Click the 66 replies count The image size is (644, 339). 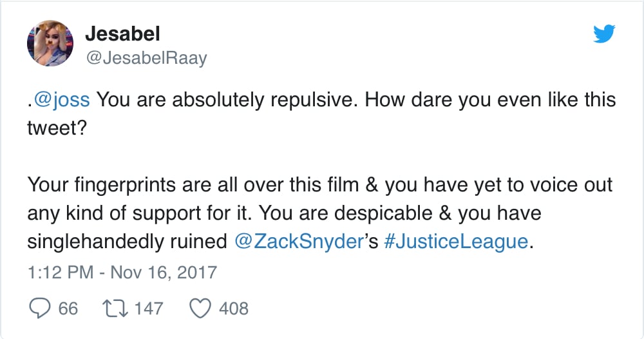click(x=68, y=308)
